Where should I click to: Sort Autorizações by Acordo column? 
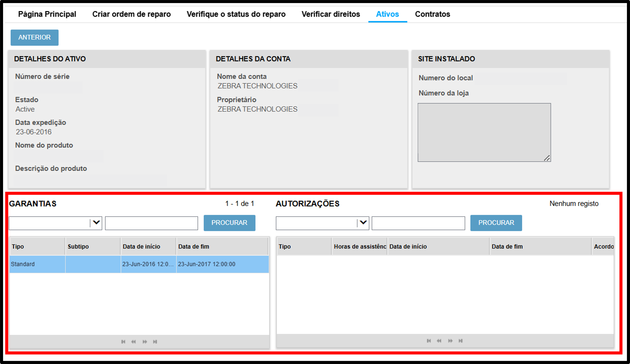click(x=603, y=246)
